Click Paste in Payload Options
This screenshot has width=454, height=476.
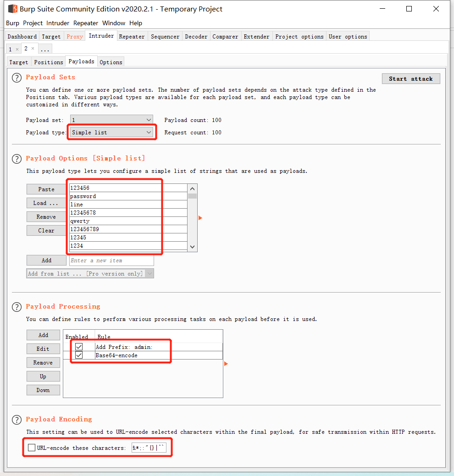click(x=46, y=189)
